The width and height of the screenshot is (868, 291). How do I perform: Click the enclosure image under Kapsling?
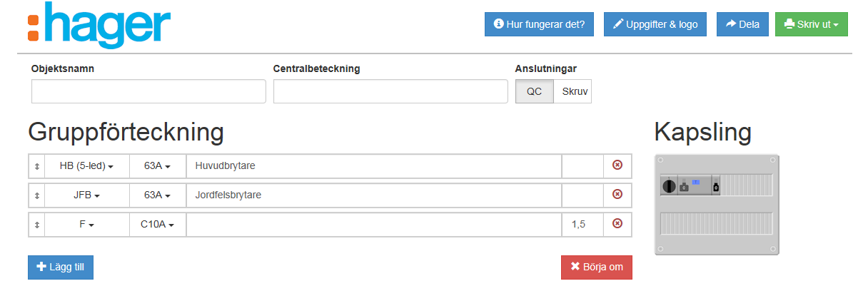[x=716, y=205]
